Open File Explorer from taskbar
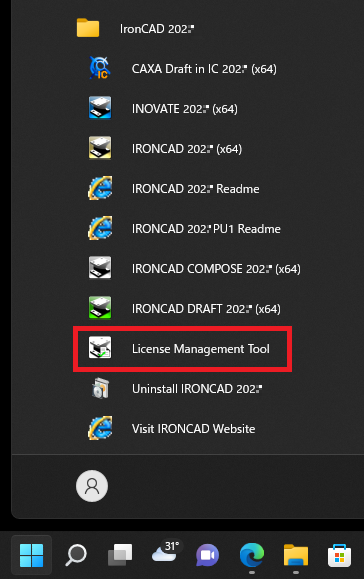Screen dimensions: 364x579 click(296, 555)
